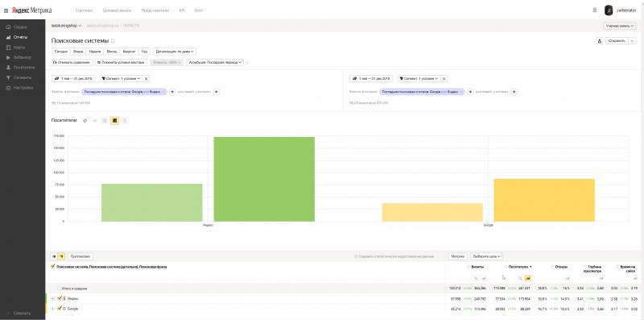The width and height of the screenshot is (644, 320).
Task: Show Визиты column as percentages
Action: pos(476,278)
